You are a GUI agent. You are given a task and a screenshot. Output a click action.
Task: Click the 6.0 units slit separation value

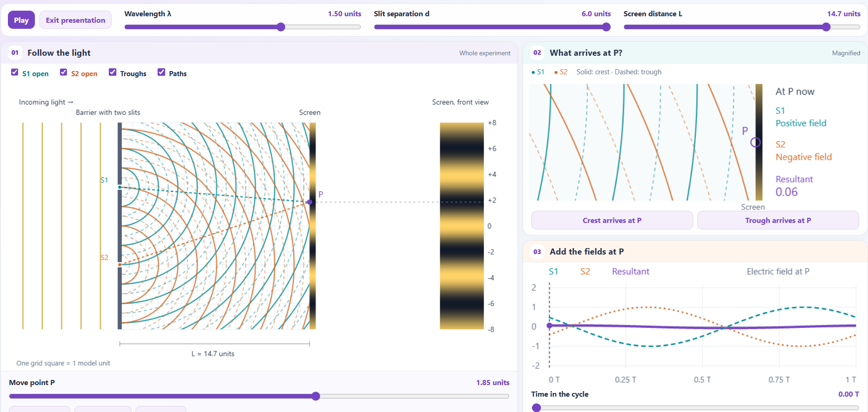coord(596,14)
